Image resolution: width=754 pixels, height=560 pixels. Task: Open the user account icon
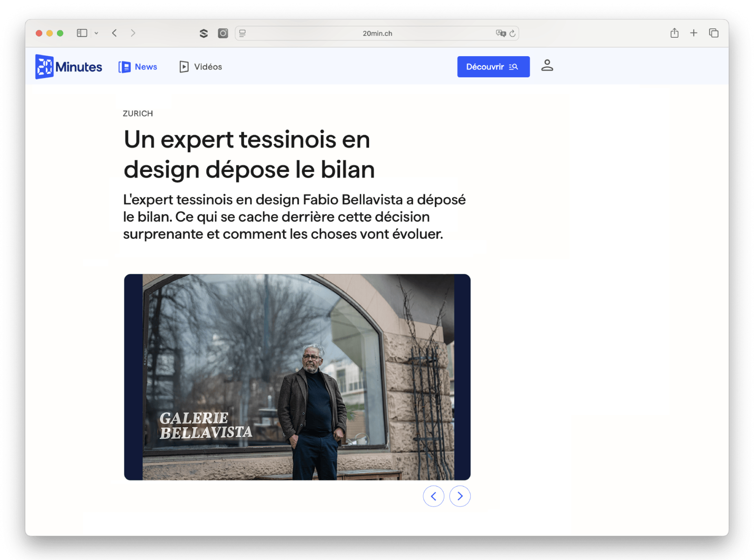pyautogui.click(x=547, y=66)
